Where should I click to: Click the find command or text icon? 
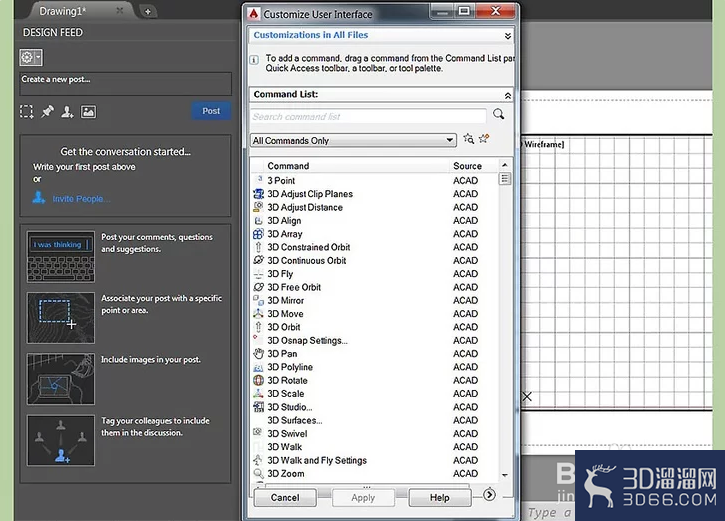coord(468,139)
